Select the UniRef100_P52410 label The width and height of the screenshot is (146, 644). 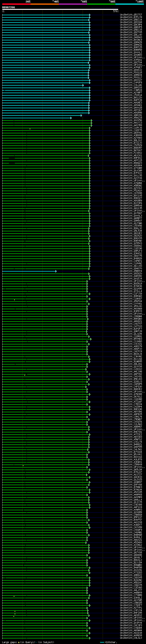[131, 191]
